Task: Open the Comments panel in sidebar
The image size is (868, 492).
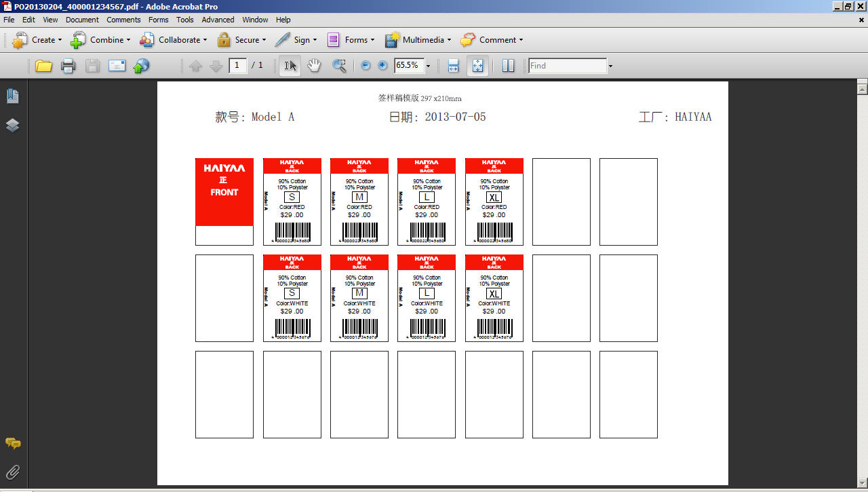Action: click(x=13, y=443)
